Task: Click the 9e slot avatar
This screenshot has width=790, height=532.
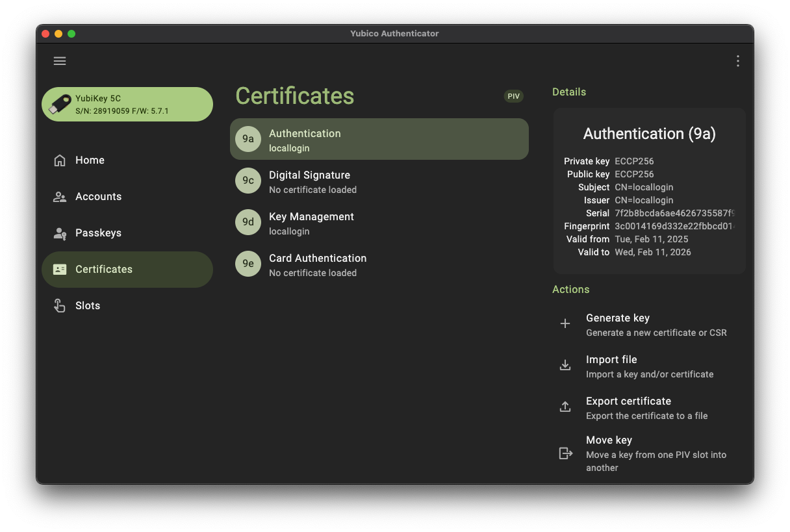Action: 248,264
